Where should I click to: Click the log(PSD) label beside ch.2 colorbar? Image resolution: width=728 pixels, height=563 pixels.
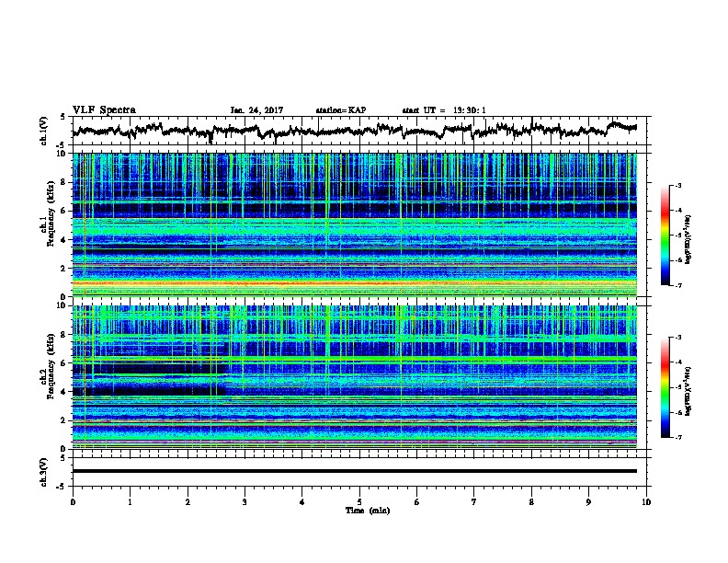pos(688,392)
